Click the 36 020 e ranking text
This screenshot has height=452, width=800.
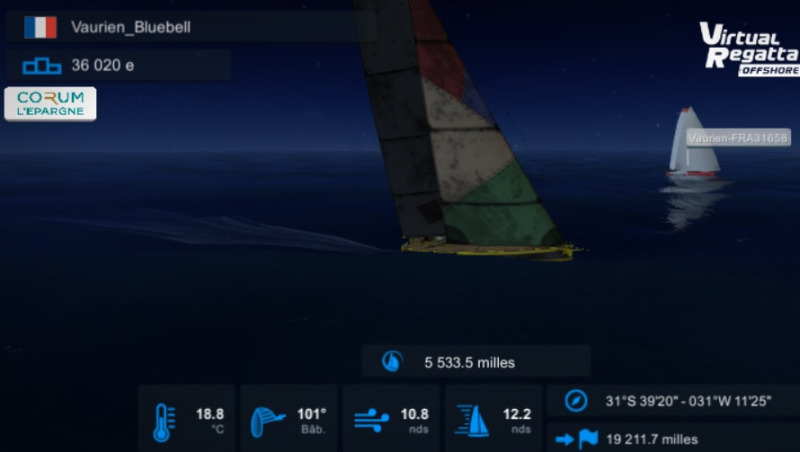103,65
